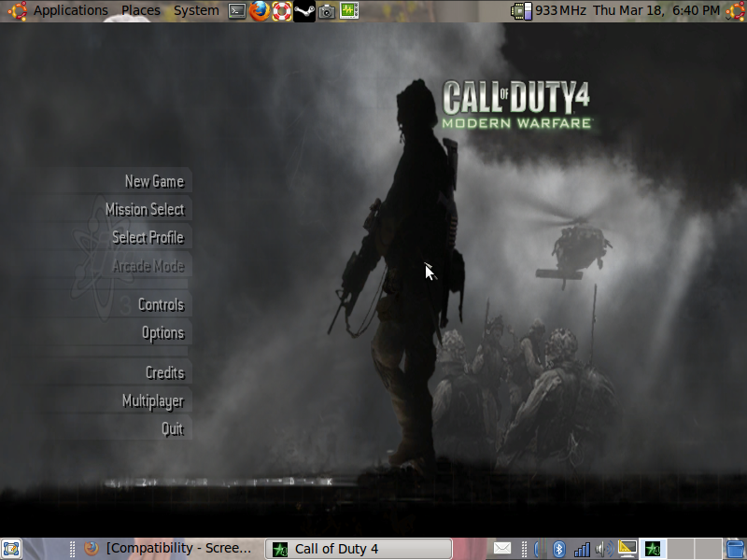Open the Trash applet in the taskbar

pos(734,548)
